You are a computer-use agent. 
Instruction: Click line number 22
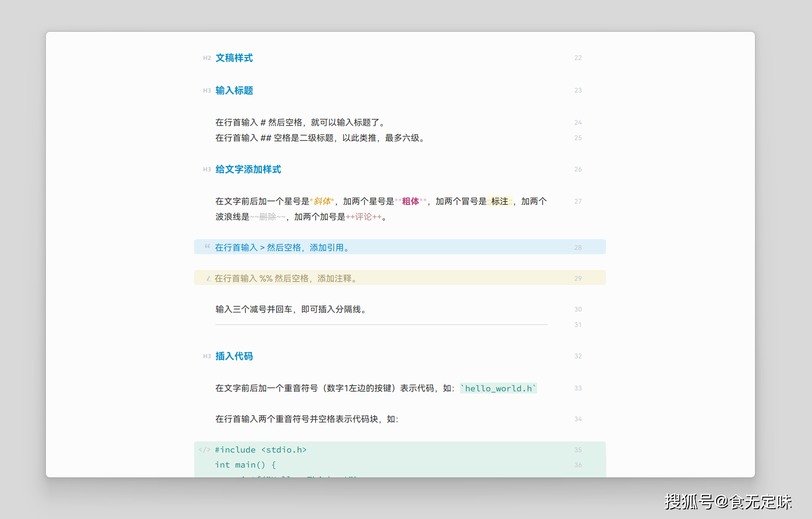coord(578,58)
